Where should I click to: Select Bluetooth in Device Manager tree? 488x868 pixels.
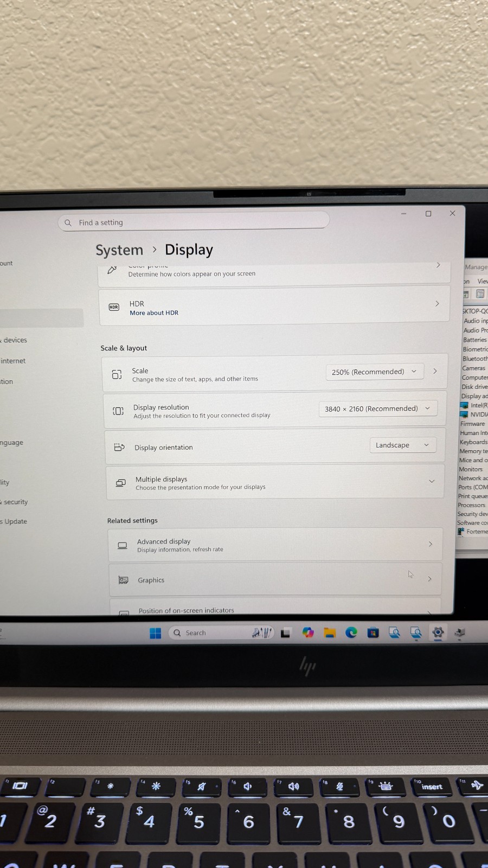tap(475, 359)
